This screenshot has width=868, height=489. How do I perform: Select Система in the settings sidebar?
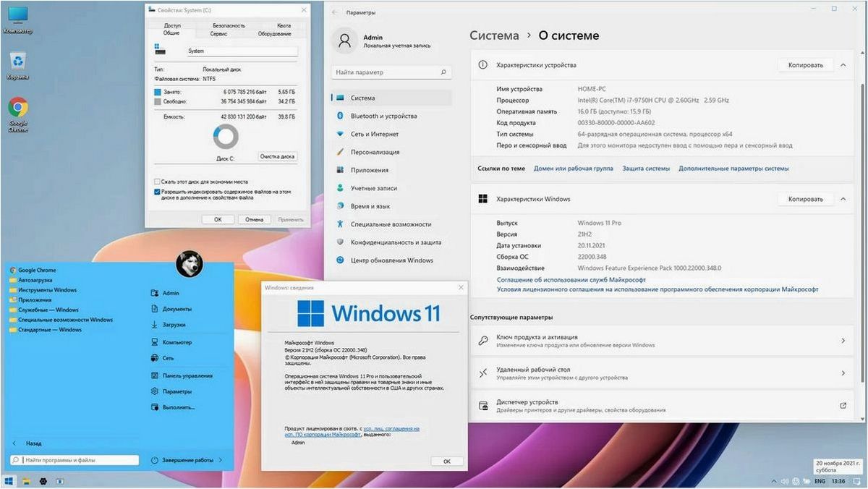(392, 98)
